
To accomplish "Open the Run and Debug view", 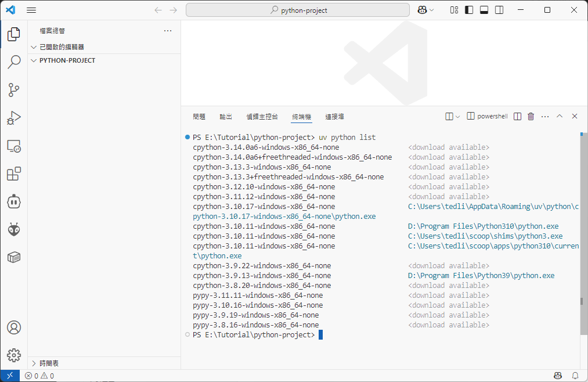I will point(14,118).
